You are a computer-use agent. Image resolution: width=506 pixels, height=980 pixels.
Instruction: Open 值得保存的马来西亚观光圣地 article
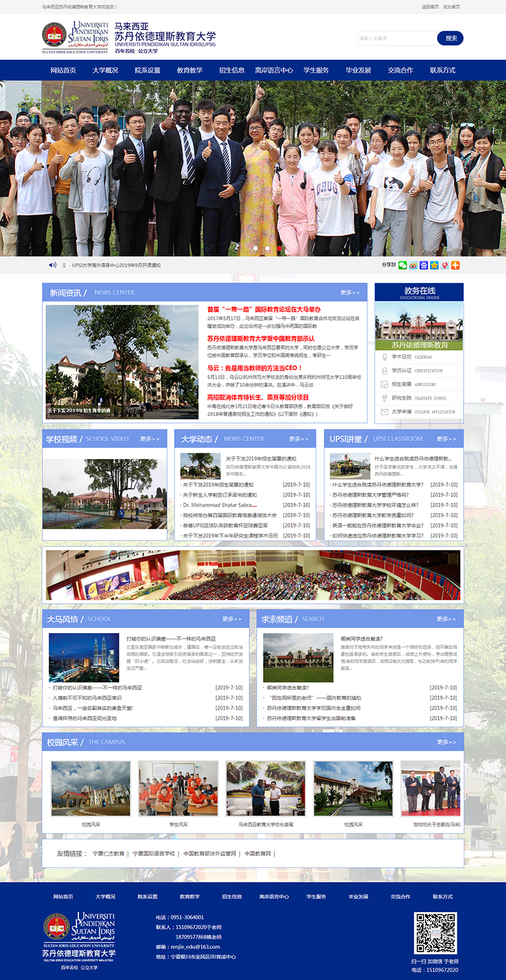[85, 718]
